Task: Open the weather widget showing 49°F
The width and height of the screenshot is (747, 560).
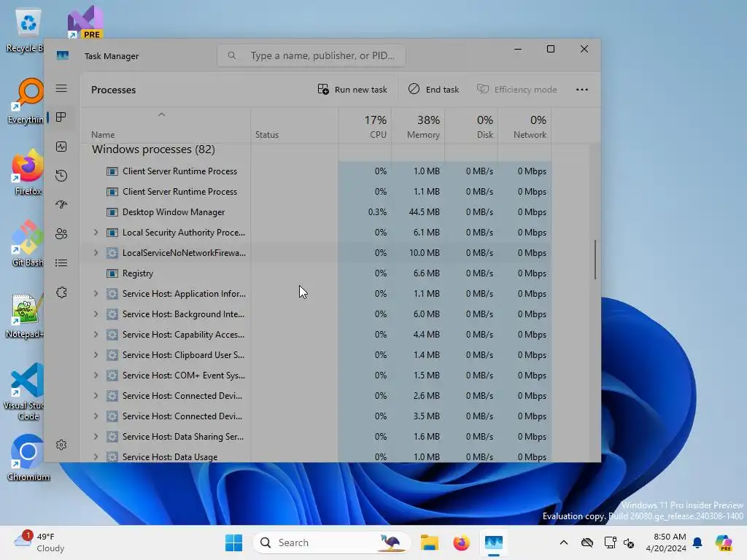Action: [x=40, y=542]
